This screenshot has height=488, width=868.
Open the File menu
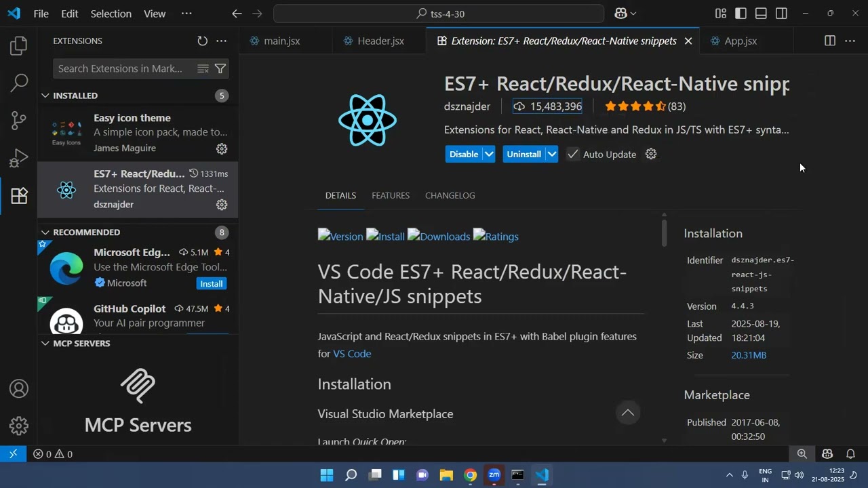41,14
